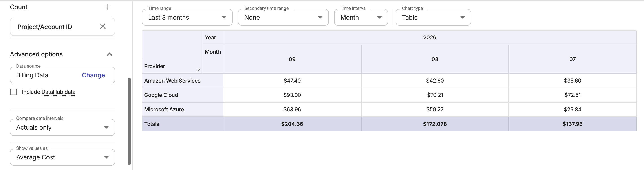Click the 2026 year header
The height and width of the screenshot is (170, 644).
(x=430, y=38)
